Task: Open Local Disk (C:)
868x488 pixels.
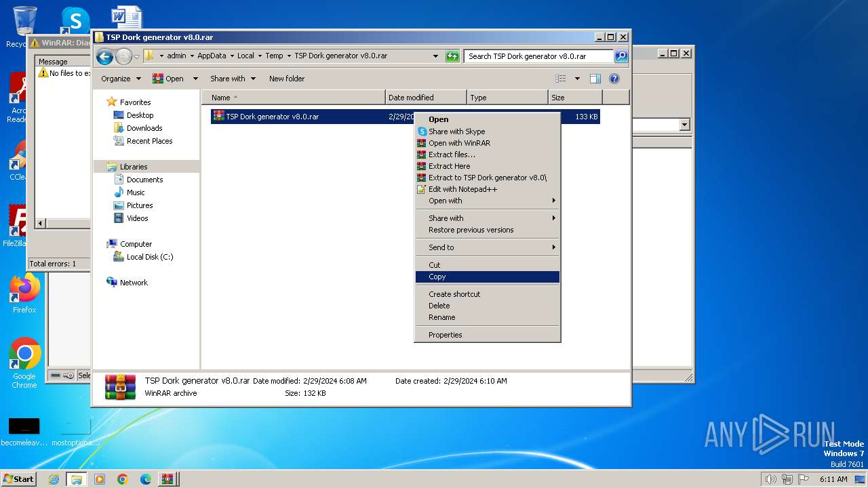Action: (149, 257)
